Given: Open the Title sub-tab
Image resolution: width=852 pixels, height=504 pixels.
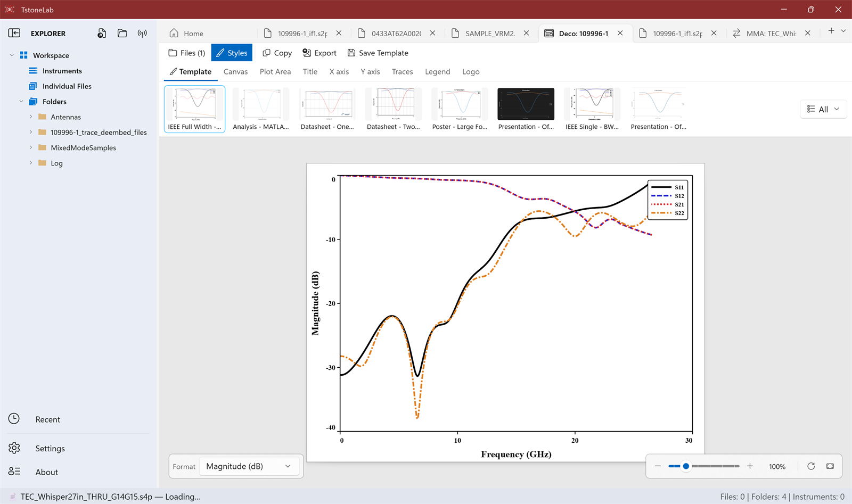Looking at the screenshot, I should click(x=310, y=71).
